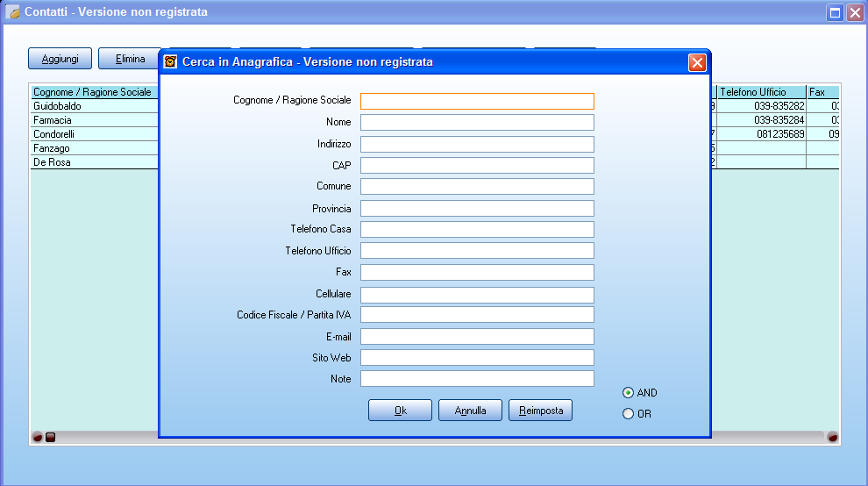Image resolution: width=868 pixels, height=486 pixels.
Task: Click the horizontal scrollbar thumb in Contatti table
Action: (x=50, y=437)
